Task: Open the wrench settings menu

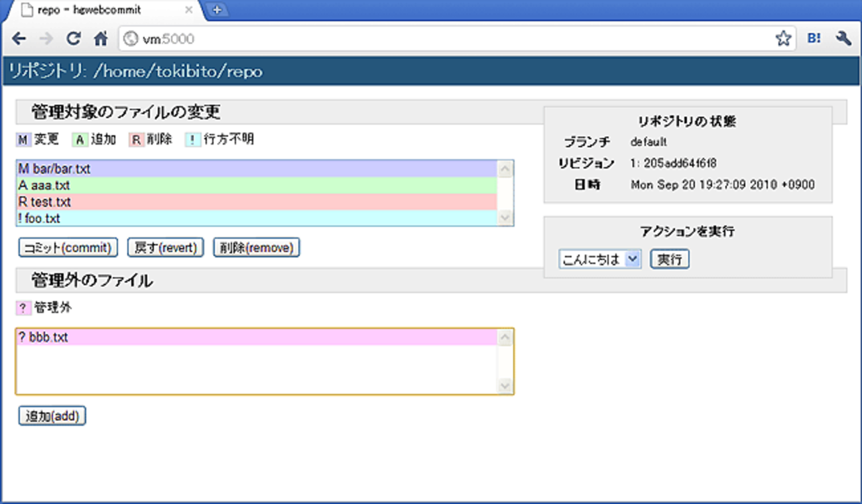Action: point(843,39)
